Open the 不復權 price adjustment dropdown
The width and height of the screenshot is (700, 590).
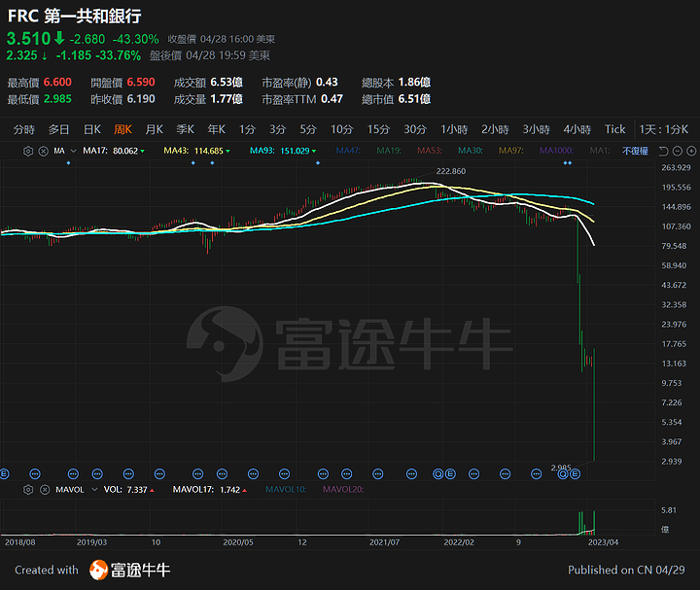(635, 151)
